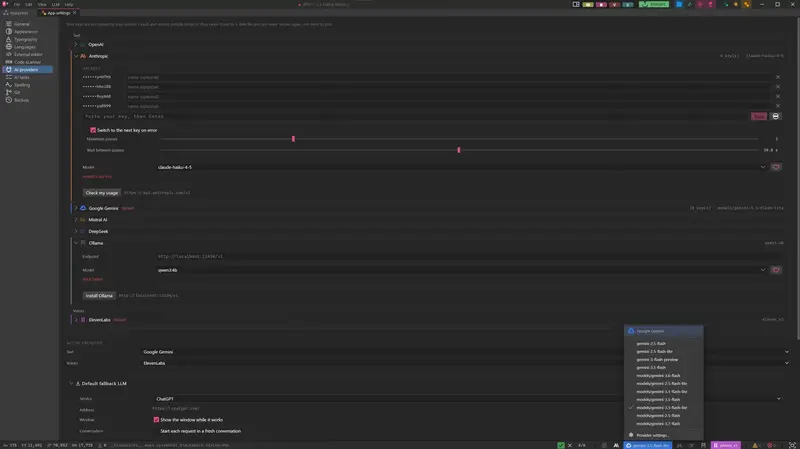The width and height of the screenshot is (800, 449).
Task: Open the General settings section
Action: pos(28,24)
